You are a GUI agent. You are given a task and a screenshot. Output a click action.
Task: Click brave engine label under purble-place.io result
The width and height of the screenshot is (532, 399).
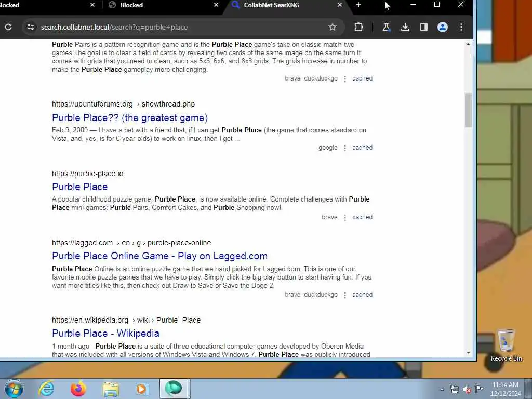click(329, 217)
